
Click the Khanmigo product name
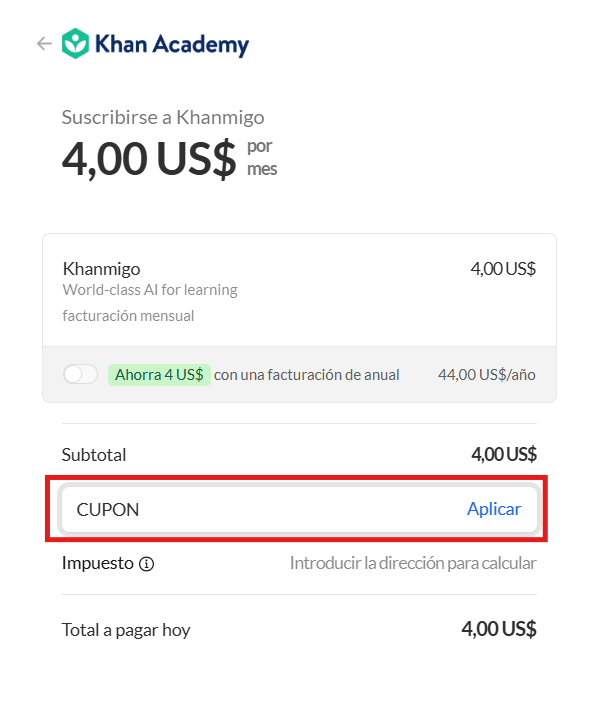tap(101, 269)
